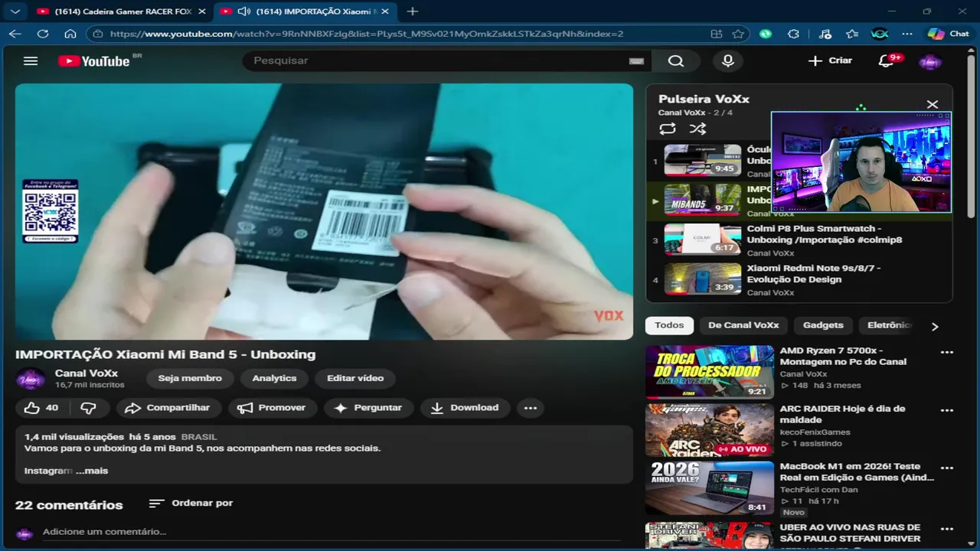Click the Criar button
The image size is (980, 551).
(831, 60)
